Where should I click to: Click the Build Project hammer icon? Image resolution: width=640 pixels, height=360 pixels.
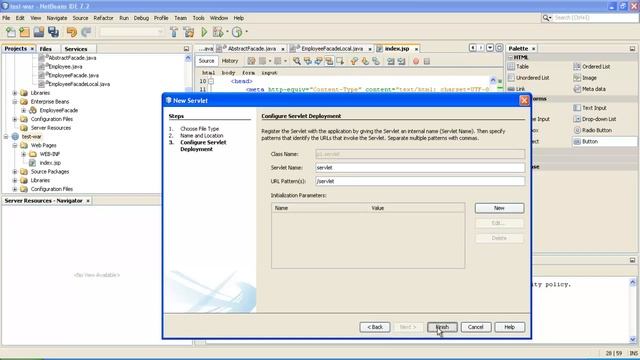coord(174,32)
